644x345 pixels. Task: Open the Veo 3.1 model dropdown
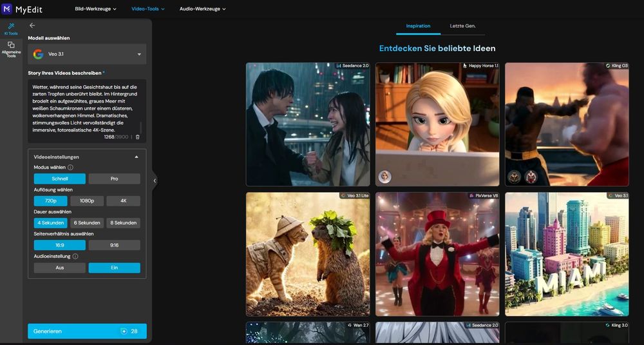87,54
